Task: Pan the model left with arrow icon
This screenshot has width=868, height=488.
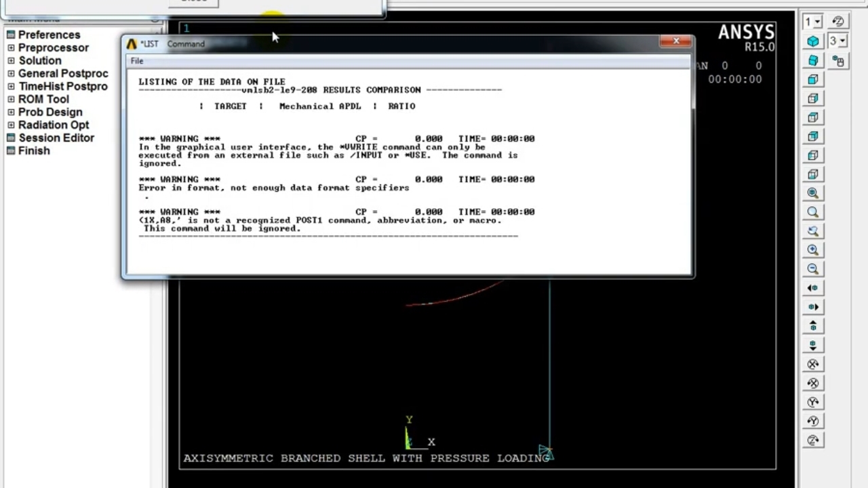Action: click(x=813, y=288)
